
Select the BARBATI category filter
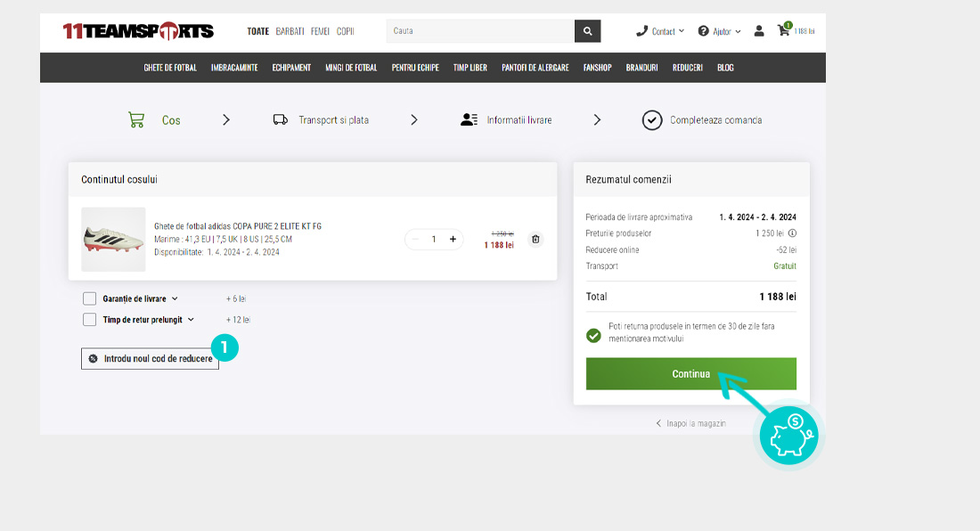290,31
